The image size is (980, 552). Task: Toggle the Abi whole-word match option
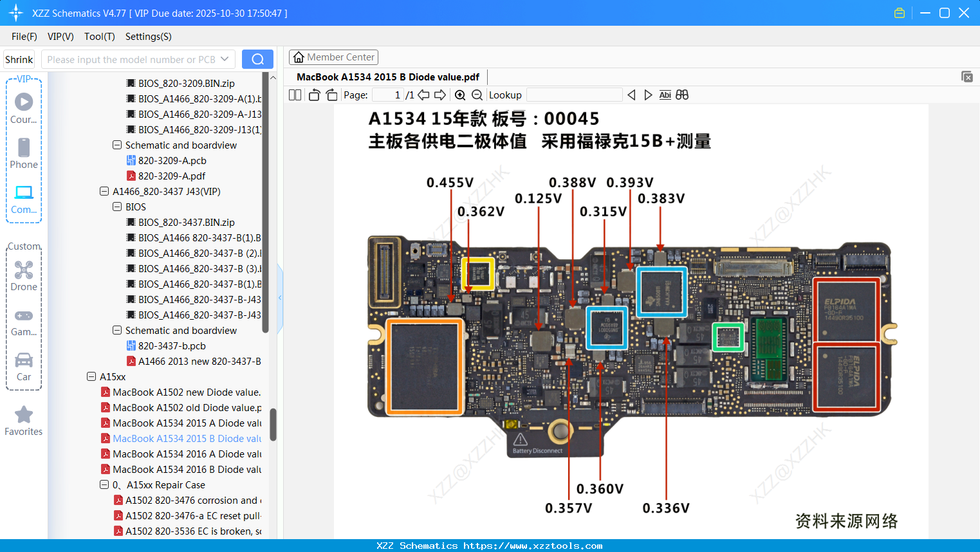pyautogui.click(x=665, y=95)
